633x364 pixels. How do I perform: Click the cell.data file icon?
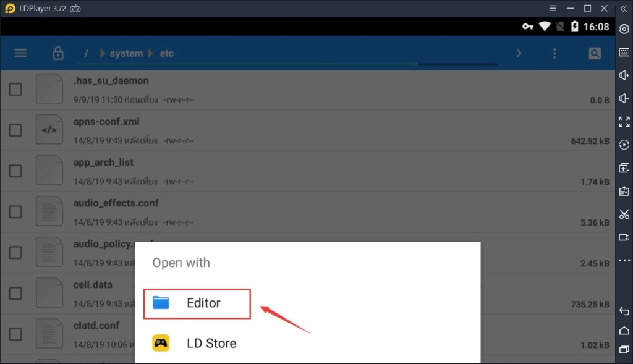click(x=49, y=292)
